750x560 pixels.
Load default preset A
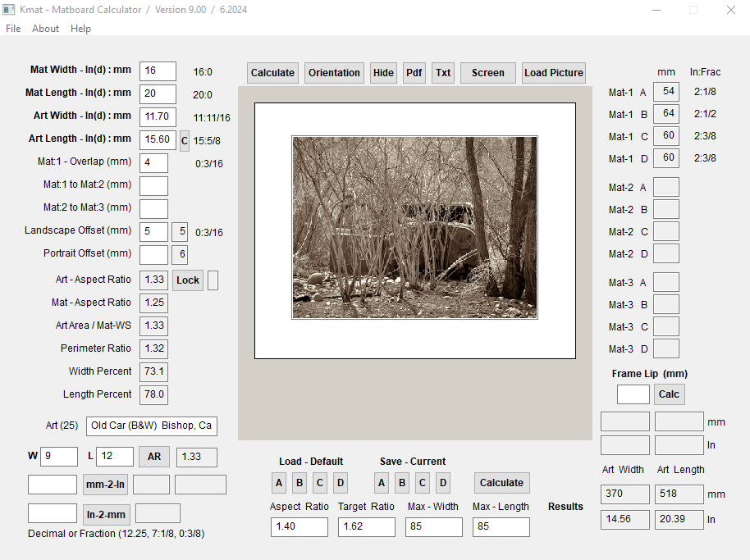coord(279,483)
